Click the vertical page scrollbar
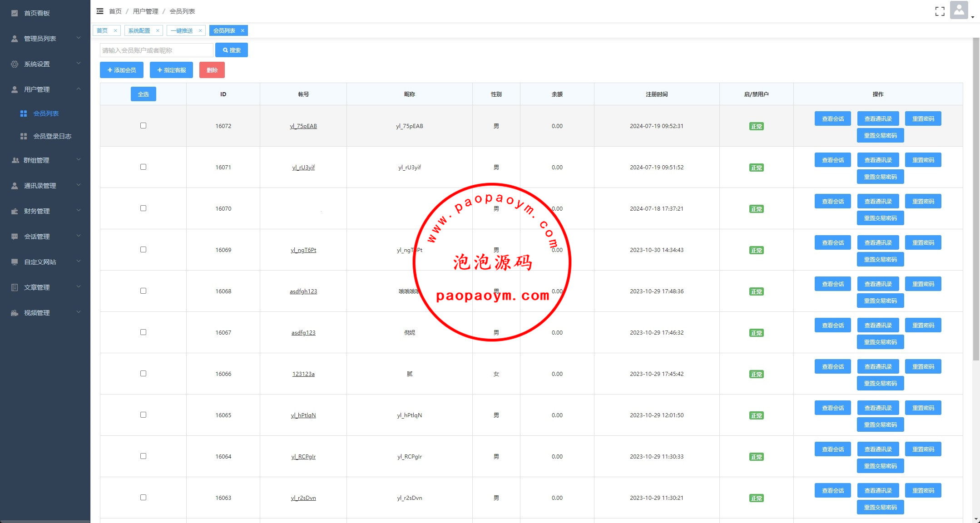This screenshot has width=980, height=523. point(976,200)
